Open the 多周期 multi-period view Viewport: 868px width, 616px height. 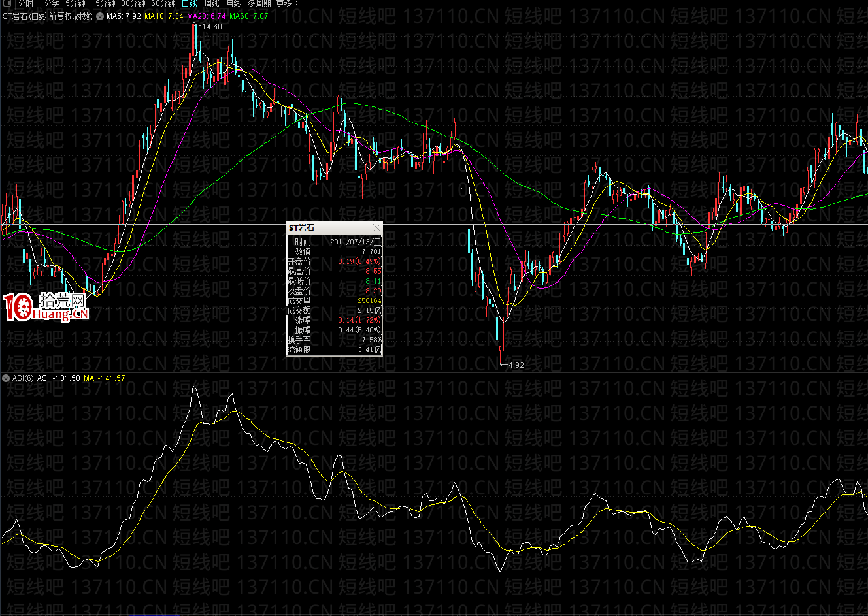click(258, 4)
